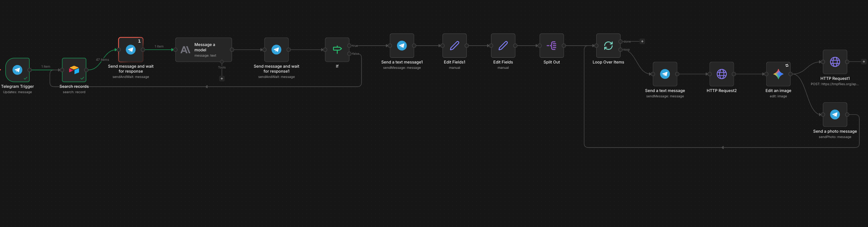Open the If condition node
The height and width of the screenshot is (227, 868).
337,49
